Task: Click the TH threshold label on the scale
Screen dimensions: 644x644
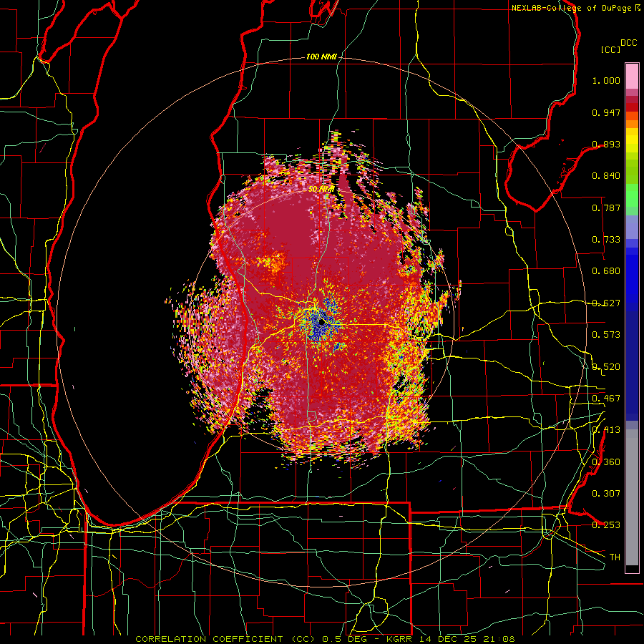Action: (x=615, y=557)
